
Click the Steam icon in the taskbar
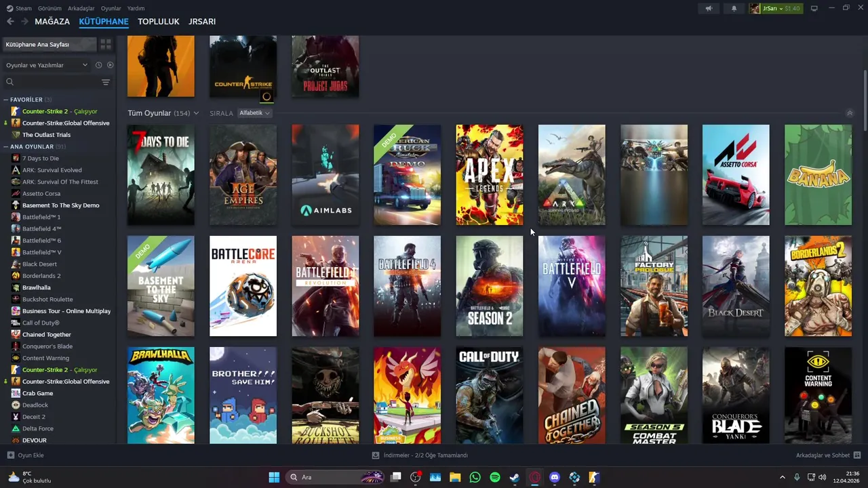tap(515, 477)
